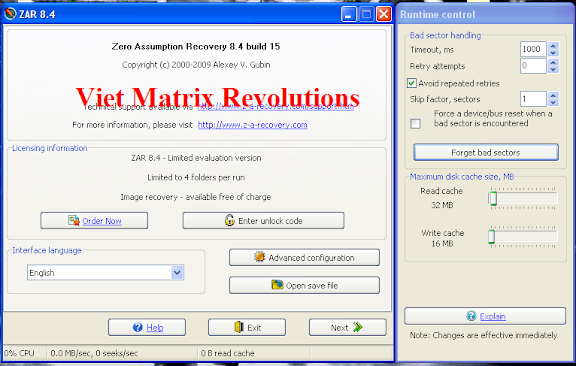Image resolution: width=576 pixels, height=366 pixels.
Task: Increase Skip factor with the up arrow
Action: coord(553,95)
